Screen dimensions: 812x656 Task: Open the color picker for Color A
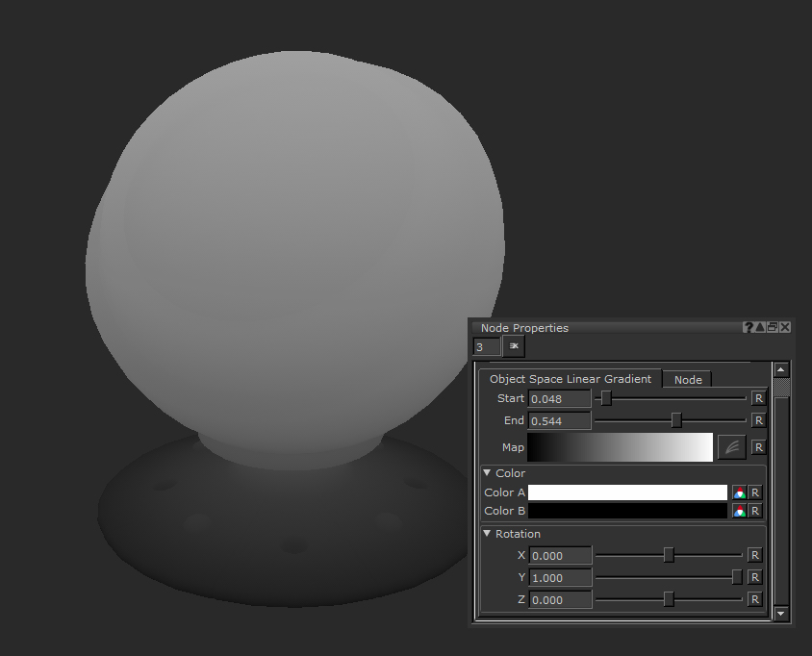pos(739,492)
